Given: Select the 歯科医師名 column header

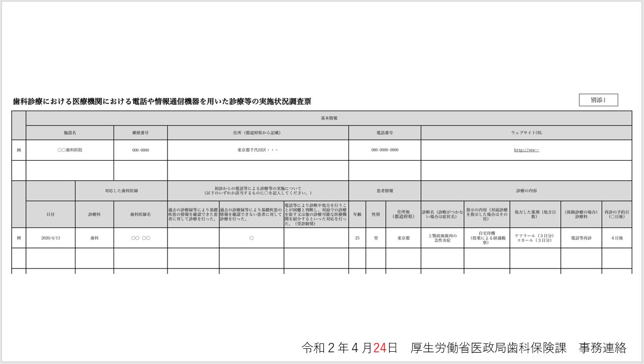Looking at the screenshot, I should click(140, 214).
